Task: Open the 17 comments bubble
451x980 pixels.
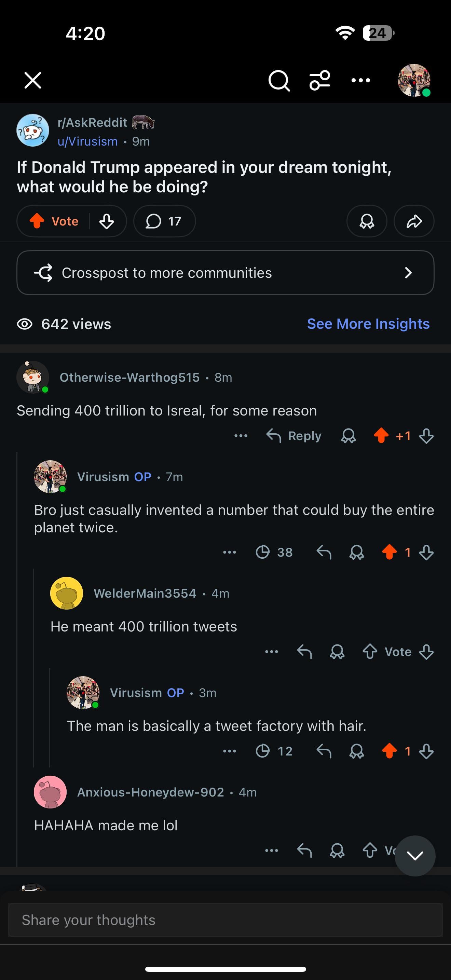Action: 164,221
